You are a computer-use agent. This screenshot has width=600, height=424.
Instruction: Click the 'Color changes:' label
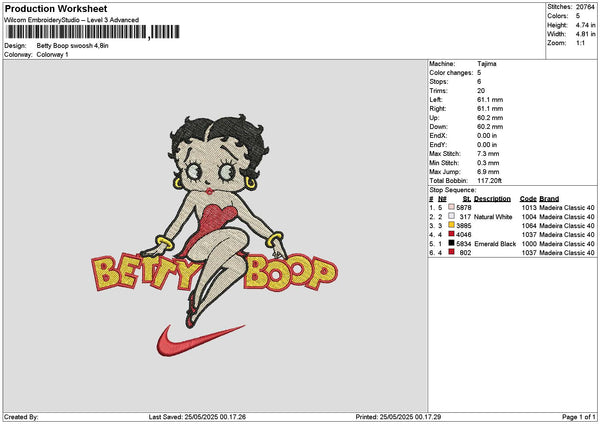[x=451, y=73]
